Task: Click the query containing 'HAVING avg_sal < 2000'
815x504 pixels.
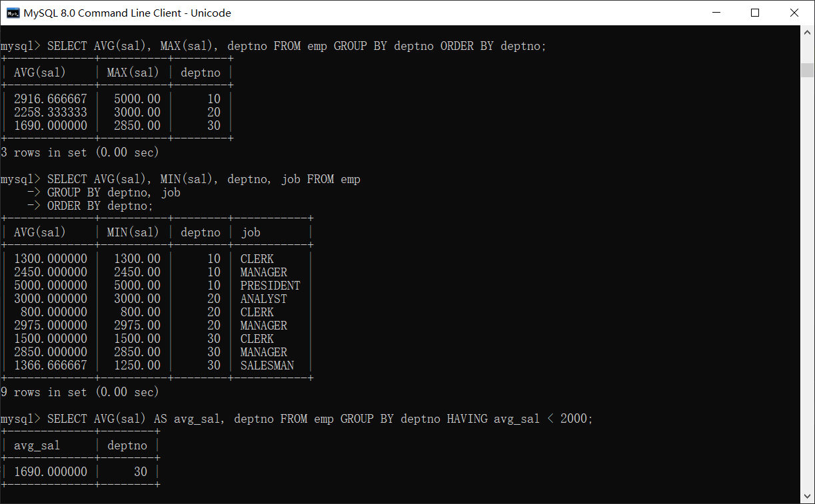Action: pyautogui.click(x=320, y=419)
